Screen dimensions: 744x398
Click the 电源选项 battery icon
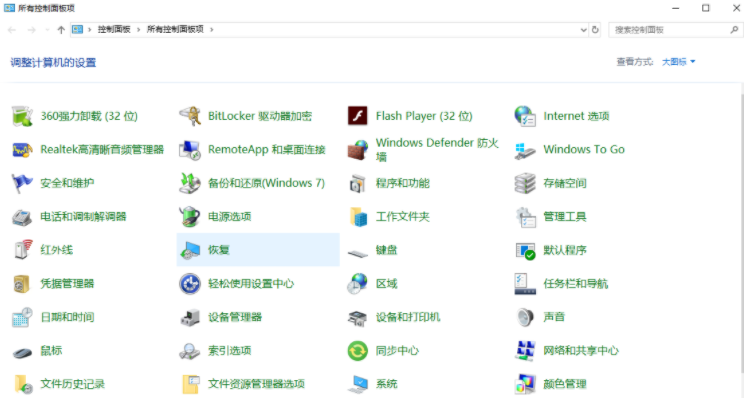[x=190, y=217]
